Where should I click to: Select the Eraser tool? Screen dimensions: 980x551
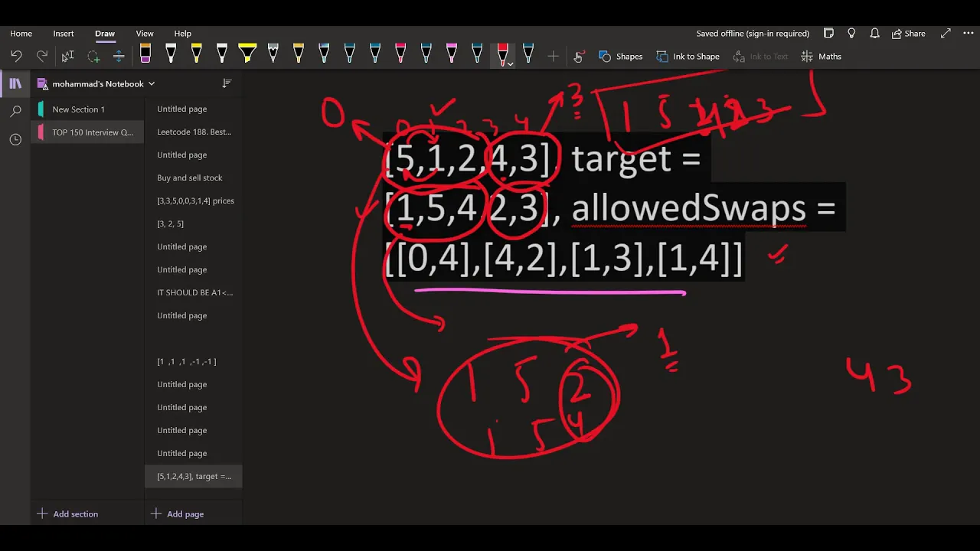point(145,54)
